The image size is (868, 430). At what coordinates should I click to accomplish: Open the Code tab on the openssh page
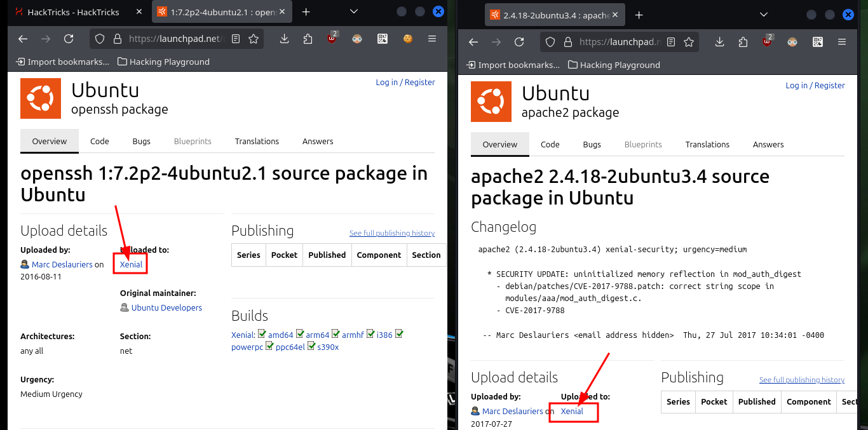[100, 141]
